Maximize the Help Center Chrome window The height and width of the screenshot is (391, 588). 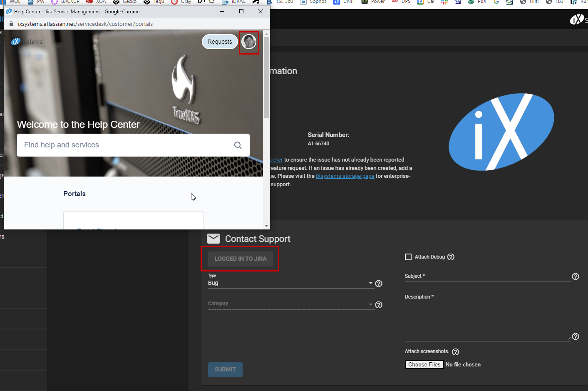coord(241,11)
